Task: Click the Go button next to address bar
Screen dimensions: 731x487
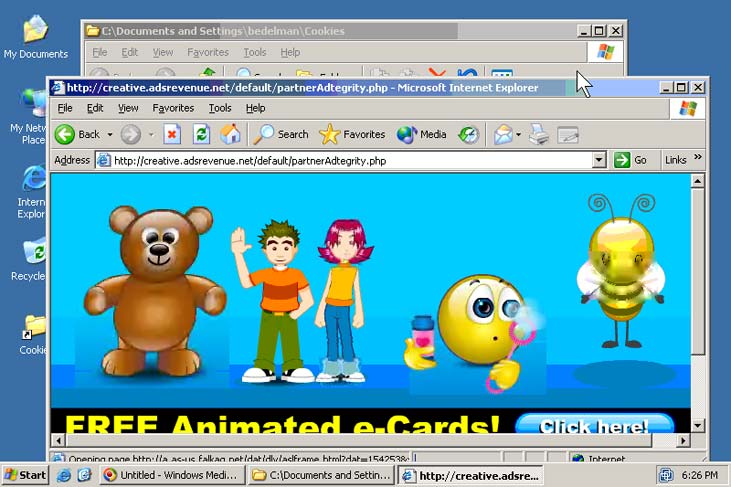Action: (631, 160)
